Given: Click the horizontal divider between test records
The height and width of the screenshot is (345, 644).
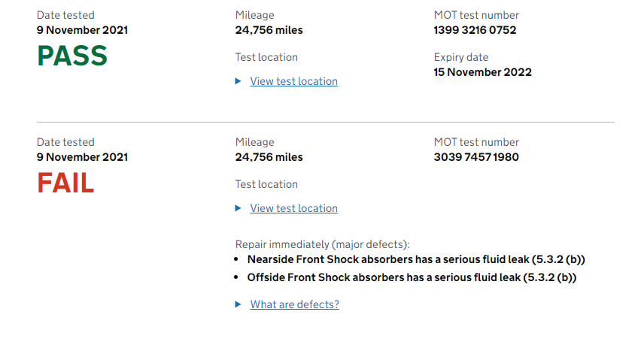Looking at the screenshot, I should point(326,122).
